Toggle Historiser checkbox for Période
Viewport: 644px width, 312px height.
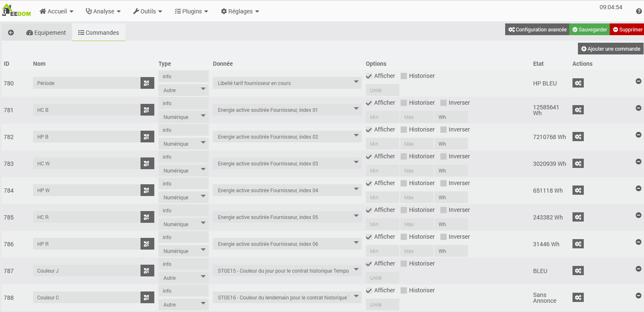[404, 76]
